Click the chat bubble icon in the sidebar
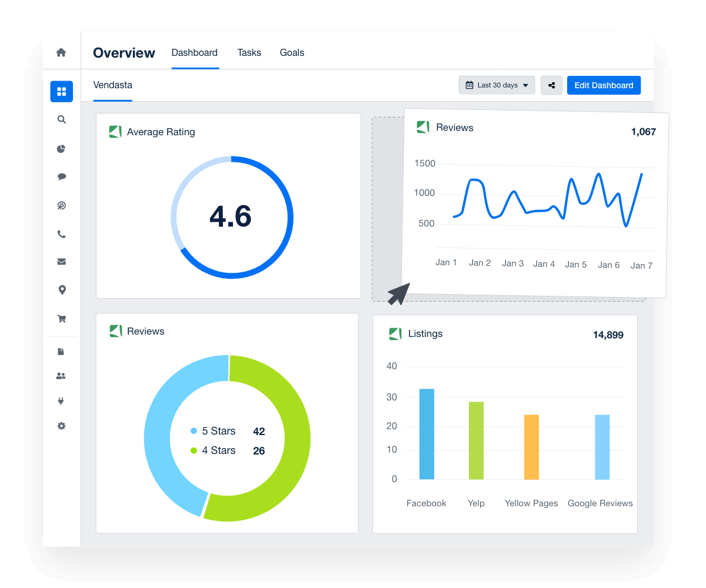706x588 pixels. pos(61,176)
